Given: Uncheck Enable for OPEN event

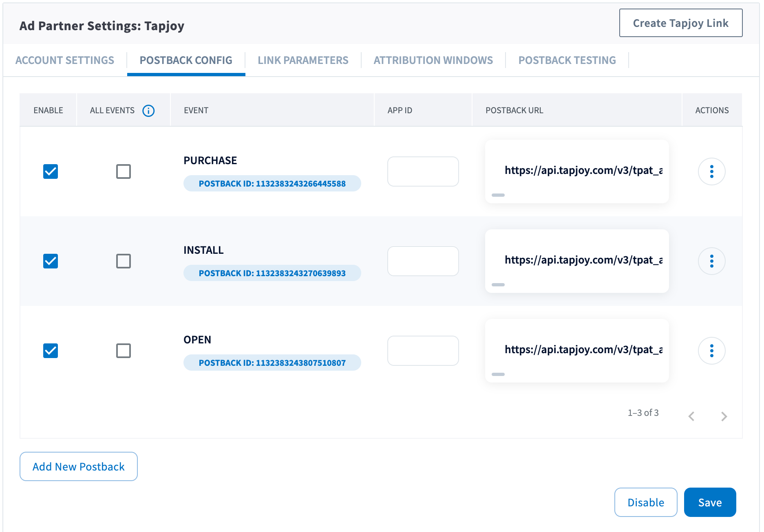Looking at the screenshot, I should click(x=51, y=351).
